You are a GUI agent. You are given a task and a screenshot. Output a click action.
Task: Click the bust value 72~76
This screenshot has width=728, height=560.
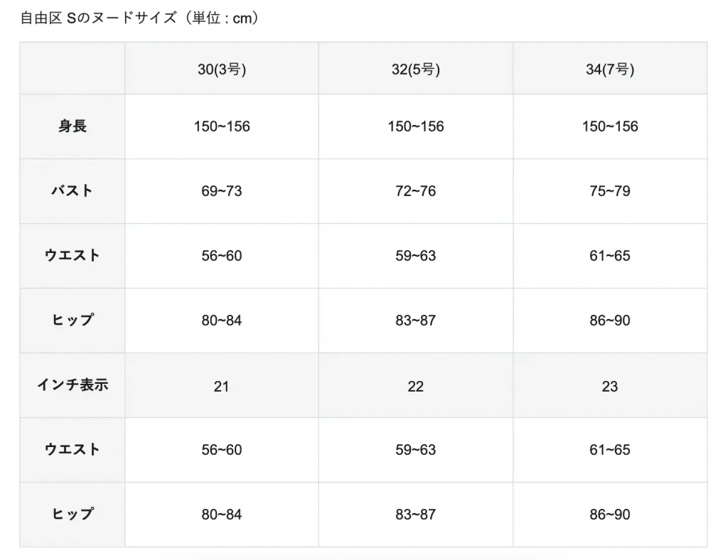(416, 191)
